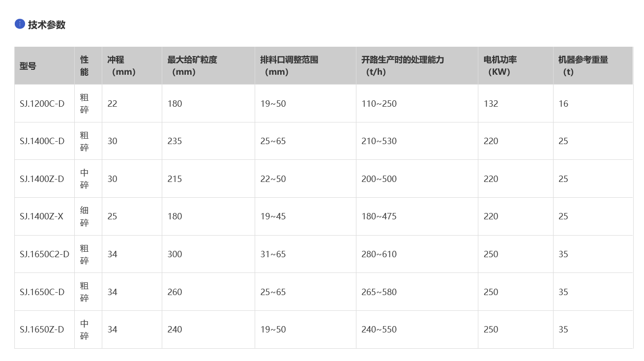Select the SJ.1400Z-X model cell

click(x=42, y=216)
